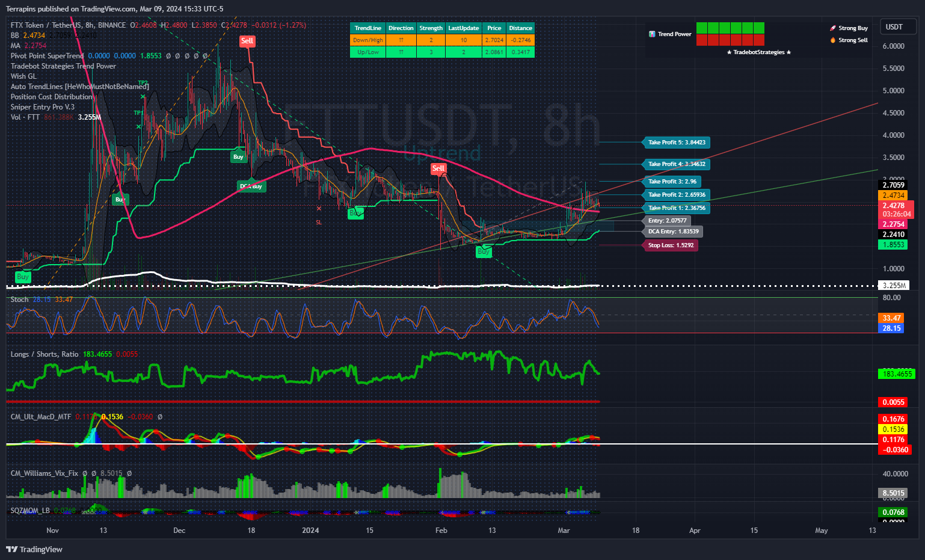Click the pink 2.2754 price axis tag
The width and height of the screenshot is (925, 560).
pyautogui.click(x=894, y=224)
